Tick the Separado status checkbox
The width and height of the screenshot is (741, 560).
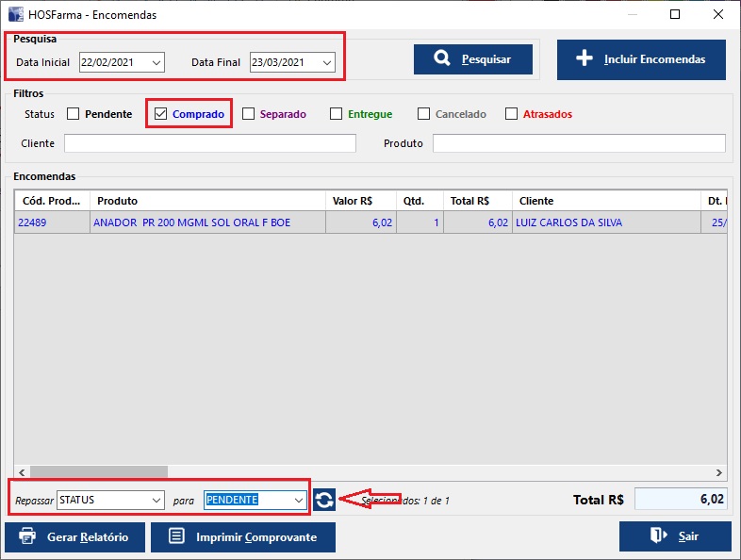(249, 114)
